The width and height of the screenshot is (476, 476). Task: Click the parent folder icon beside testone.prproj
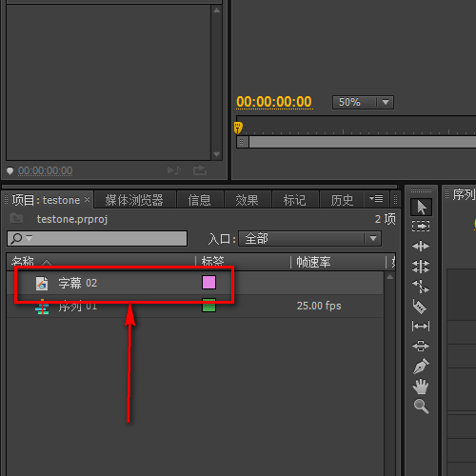pos(16,218)
